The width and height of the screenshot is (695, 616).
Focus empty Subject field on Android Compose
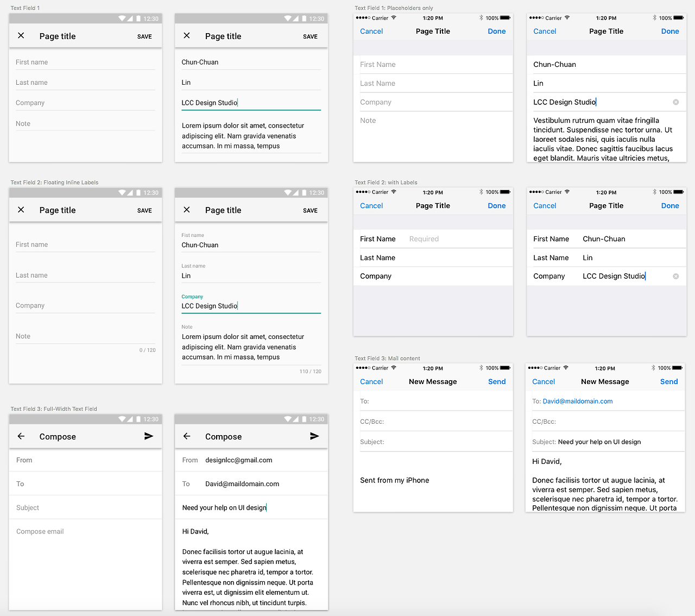[85, 507]
